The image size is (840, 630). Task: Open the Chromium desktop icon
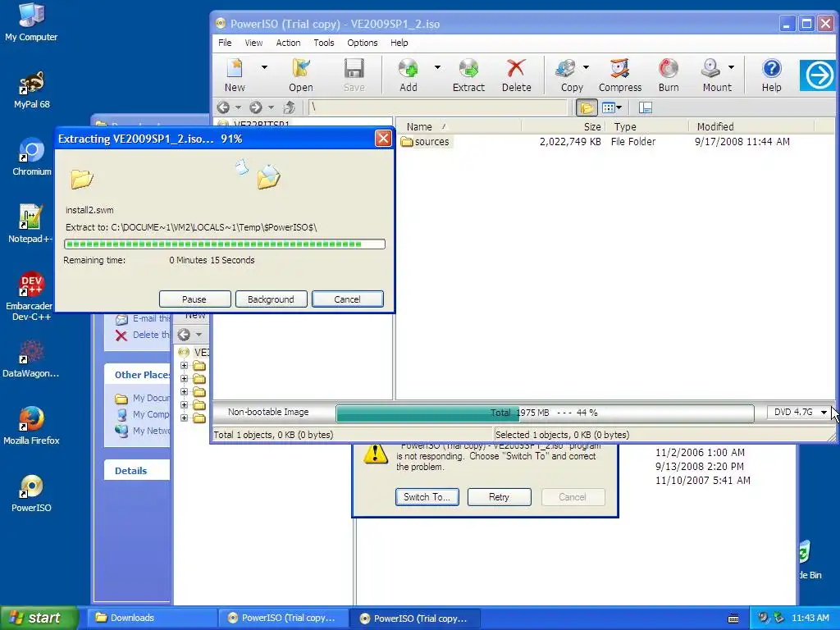(32, 157)
